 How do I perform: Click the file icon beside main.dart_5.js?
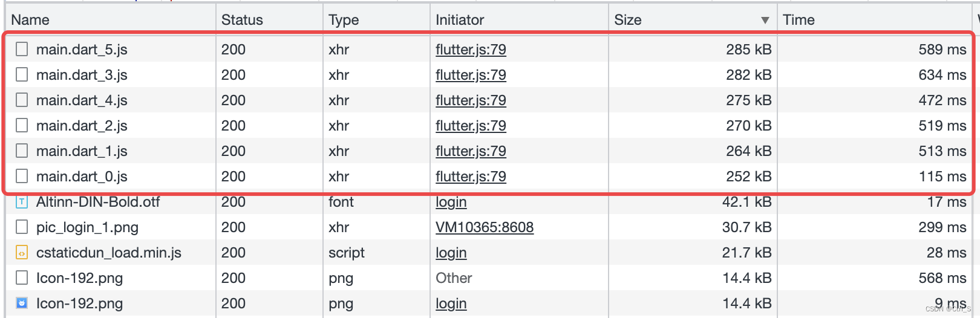(x=22, y=49)
